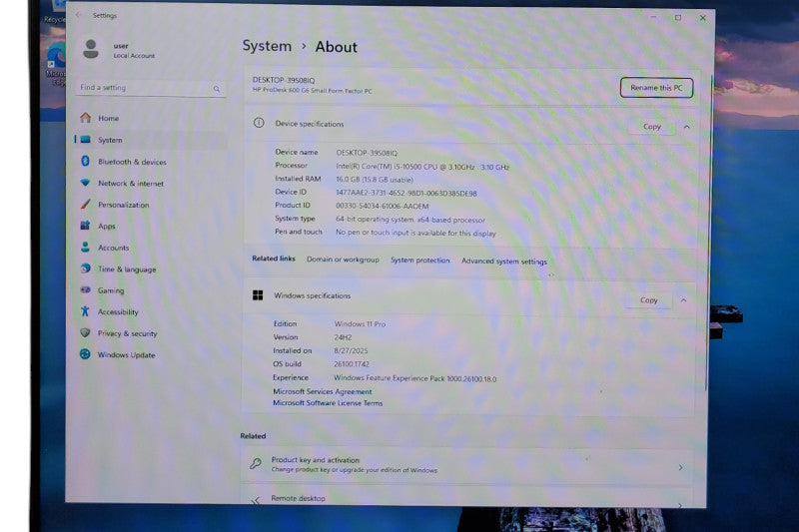Open the Gaming controller icon
799x532 pixels.
(x=85, y=289)
